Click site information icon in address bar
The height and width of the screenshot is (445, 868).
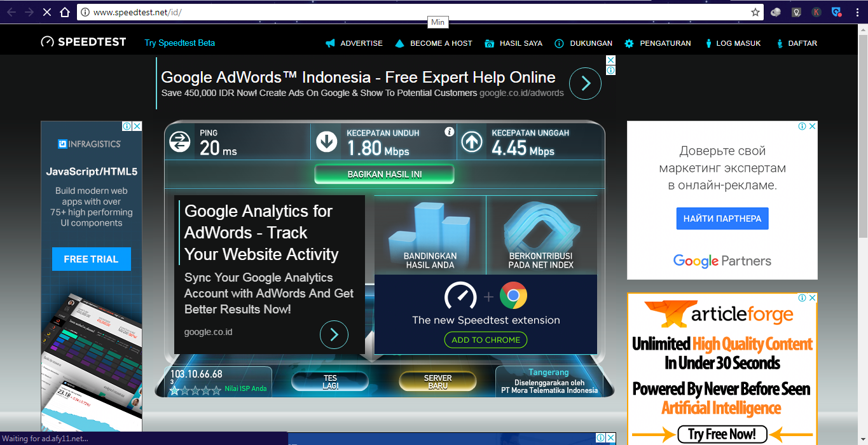(85, 12)
